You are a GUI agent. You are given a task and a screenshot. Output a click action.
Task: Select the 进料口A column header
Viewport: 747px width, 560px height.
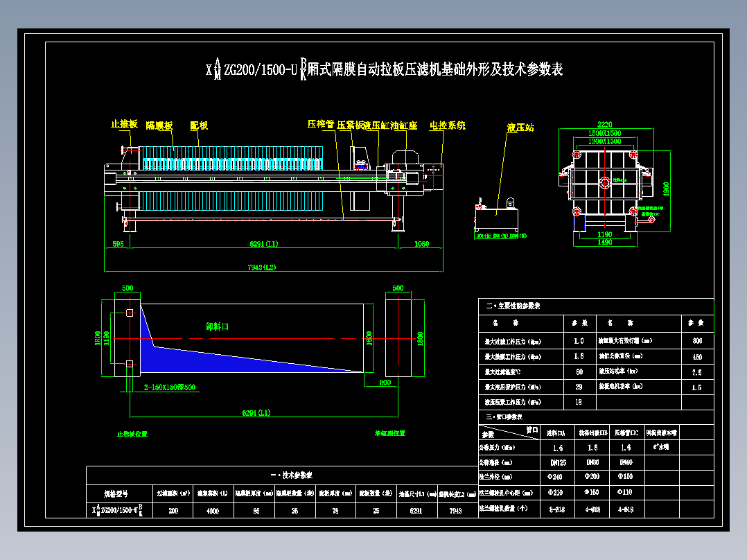556,433
